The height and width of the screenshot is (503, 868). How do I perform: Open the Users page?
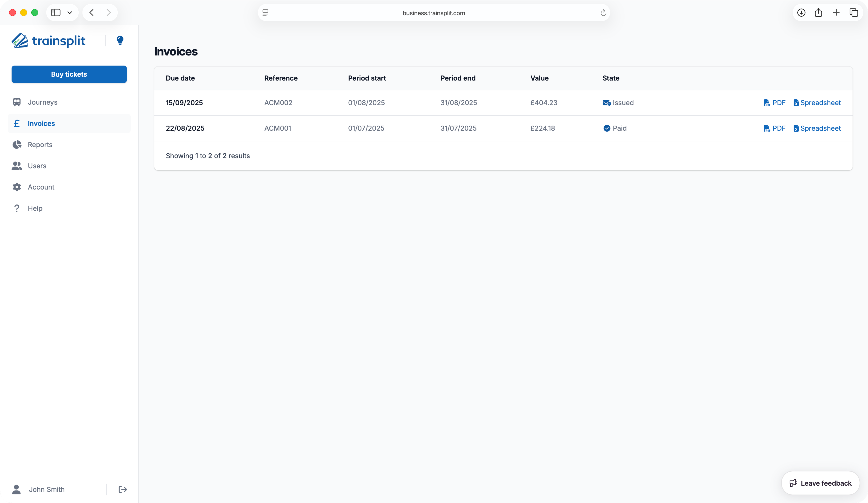coord(37,166)
